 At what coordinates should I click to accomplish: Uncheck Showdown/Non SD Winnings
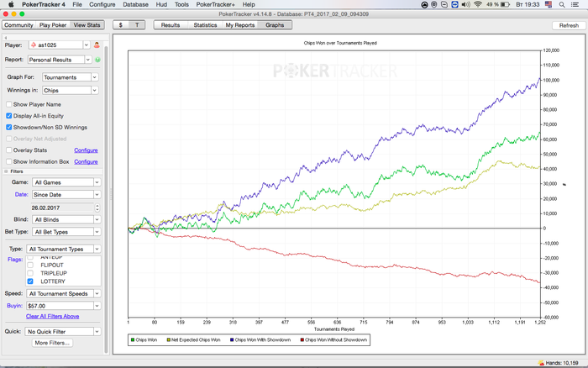pyautogui.click(x=9, y=127)
